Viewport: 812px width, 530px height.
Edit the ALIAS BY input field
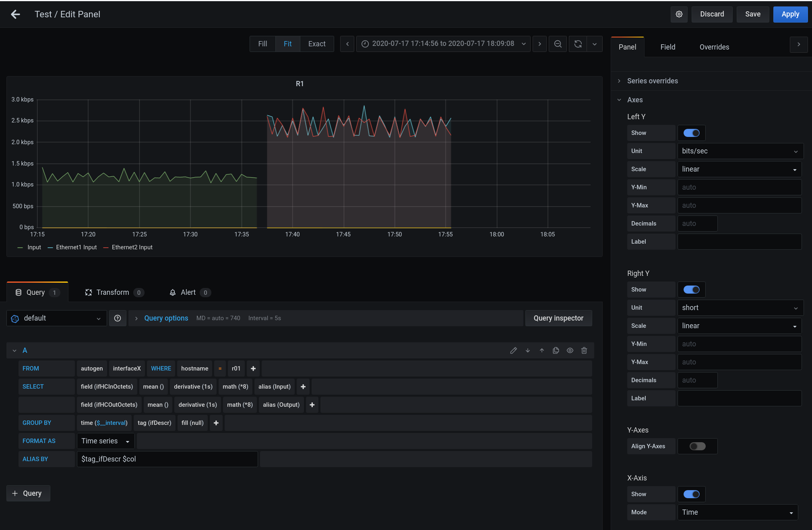(167, 459)
